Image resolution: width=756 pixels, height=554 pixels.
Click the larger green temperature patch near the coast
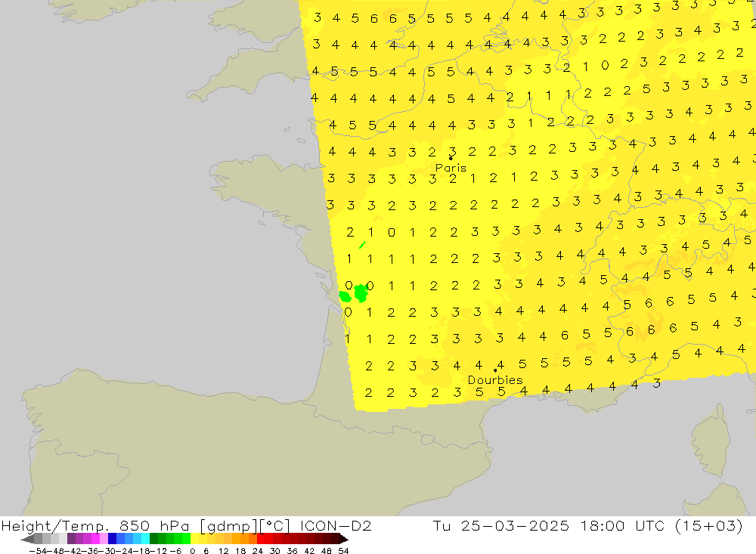point(361,293)
